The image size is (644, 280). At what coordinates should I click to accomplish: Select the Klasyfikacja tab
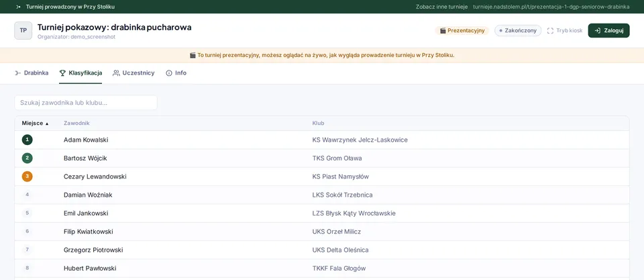(80, 73)
